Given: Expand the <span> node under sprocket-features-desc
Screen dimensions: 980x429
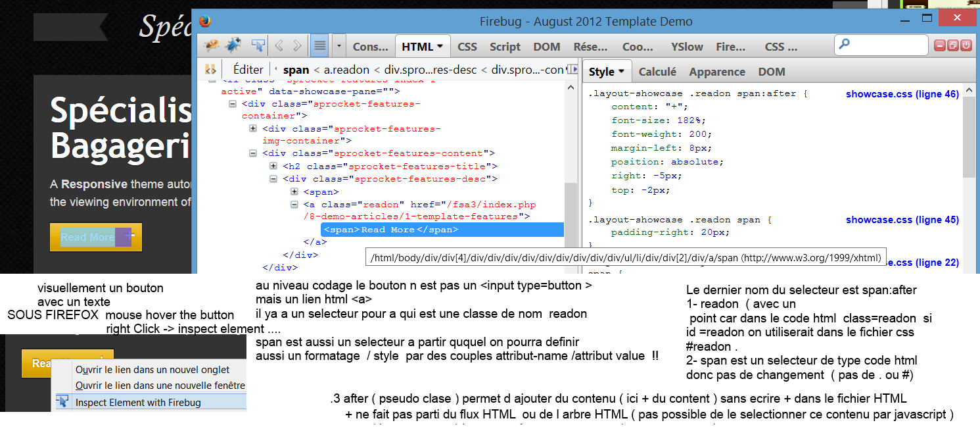Looking at the screenshot, I should [x=294, y=191].
